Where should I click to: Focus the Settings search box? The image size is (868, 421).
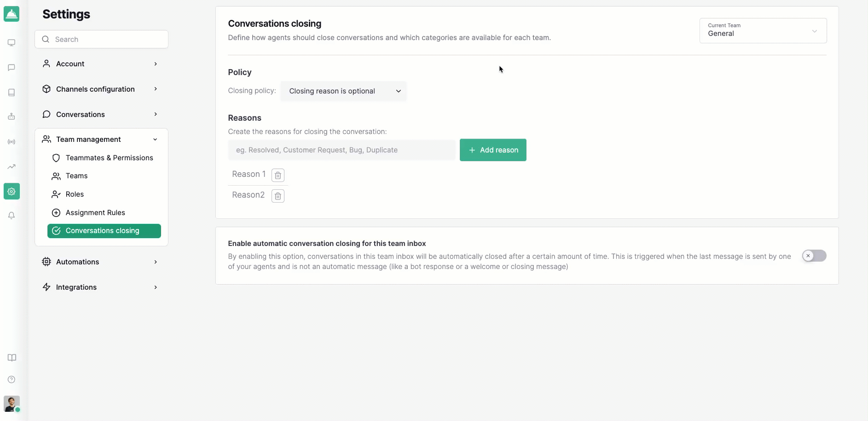click(x=101, y=39)
